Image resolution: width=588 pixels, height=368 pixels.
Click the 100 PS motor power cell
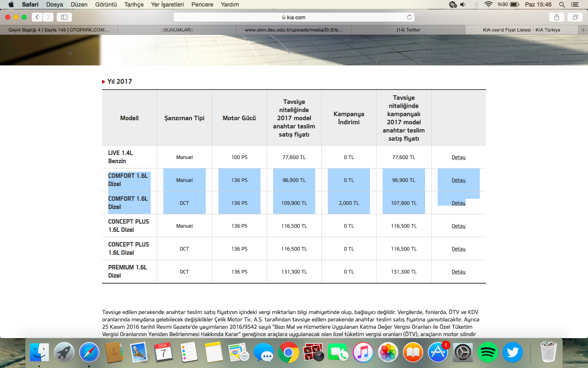click(239, 157)
